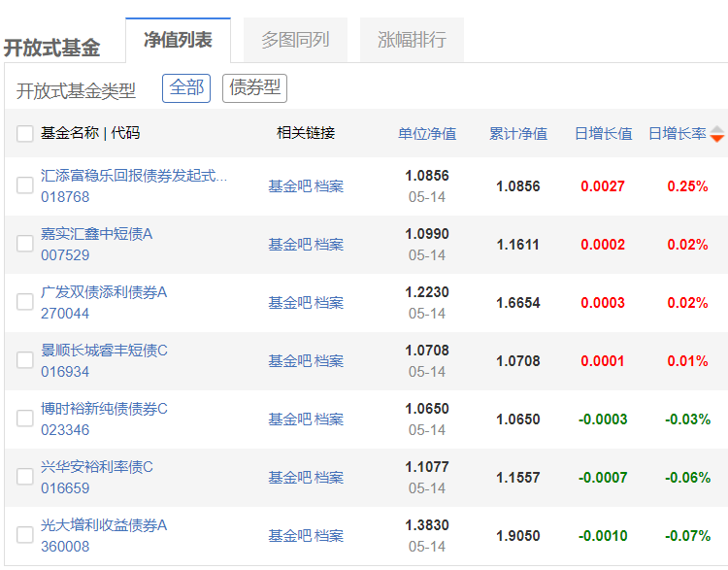Open fund 光大增利收益债券A
Screen dimensions: 728x570
[104, 525]
